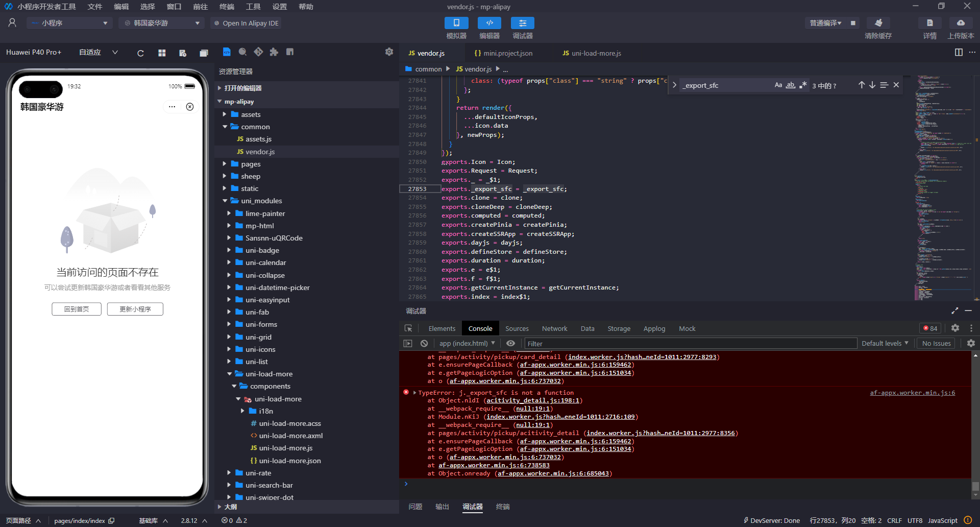This screenshot has width=980, height=527.
Task: Open the 模拟器 simulator view
Action: tap(456, 23)
